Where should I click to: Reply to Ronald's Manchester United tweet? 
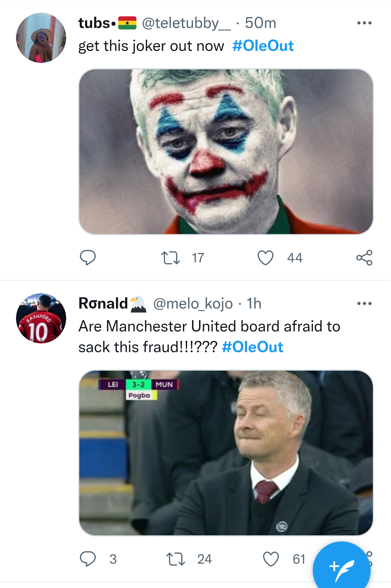point(88,559)
